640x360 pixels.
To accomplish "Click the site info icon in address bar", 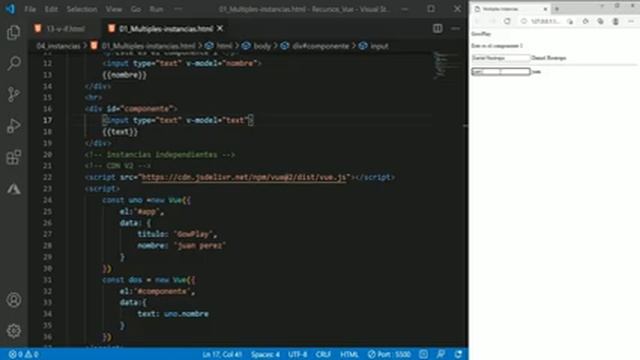I will [524, 21].
